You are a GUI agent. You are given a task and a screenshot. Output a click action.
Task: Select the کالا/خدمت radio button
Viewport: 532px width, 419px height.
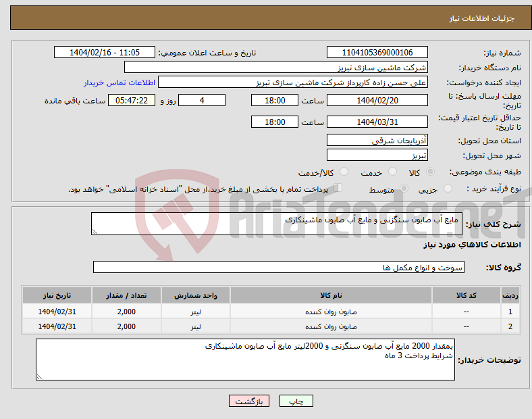click(344, 172)
